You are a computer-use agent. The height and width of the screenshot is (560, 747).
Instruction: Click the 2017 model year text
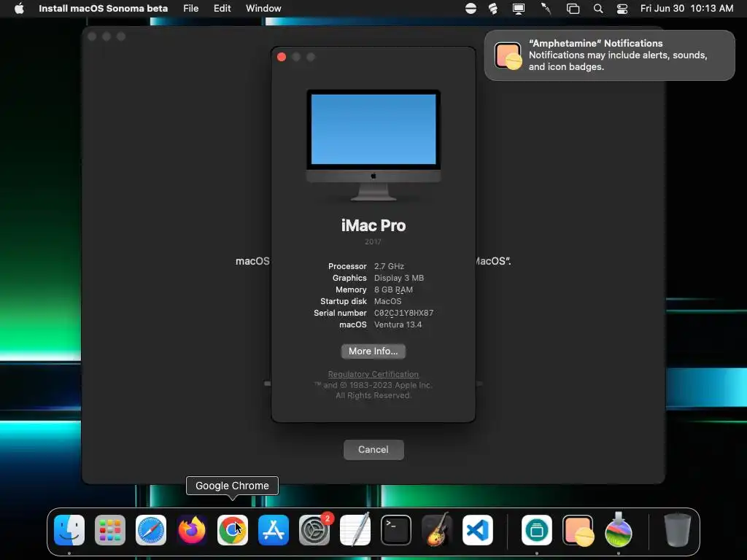[x=373, y=242]
